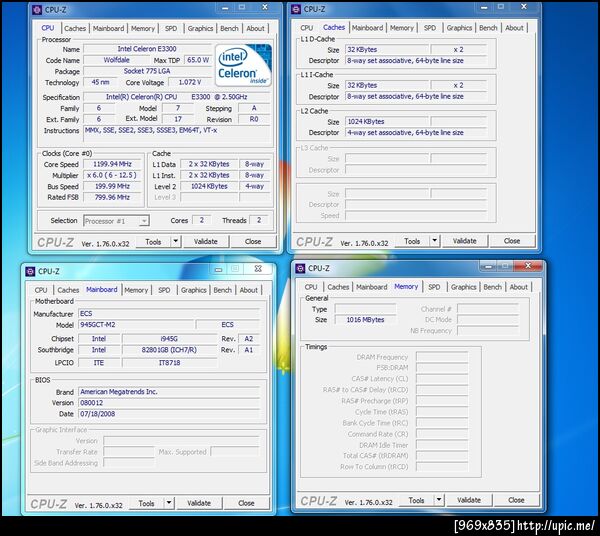600x536 pixels.
Task: Click Close button in Memory window
Action: point(516,500)
